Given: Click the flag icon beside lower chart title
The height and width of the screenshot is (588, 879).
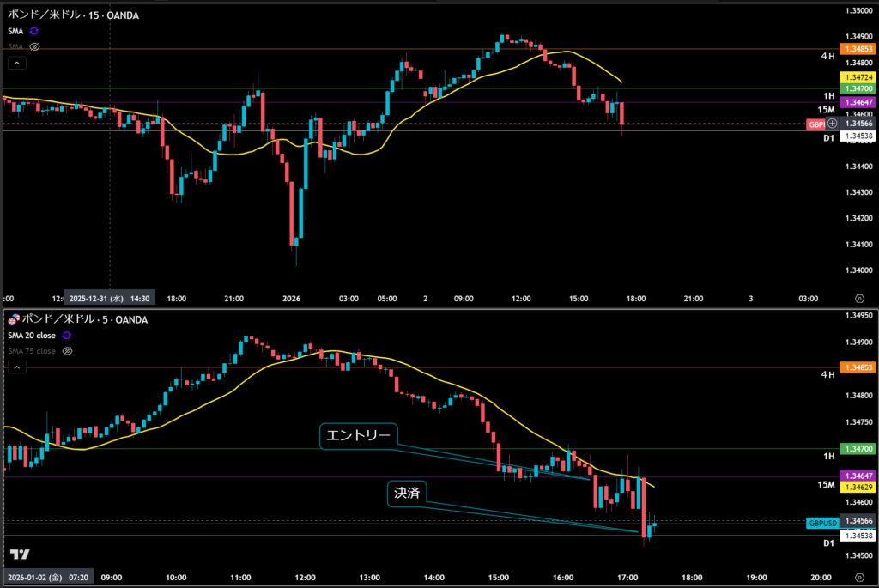Looking at the screenshot, I should click(x=13, y=320).
